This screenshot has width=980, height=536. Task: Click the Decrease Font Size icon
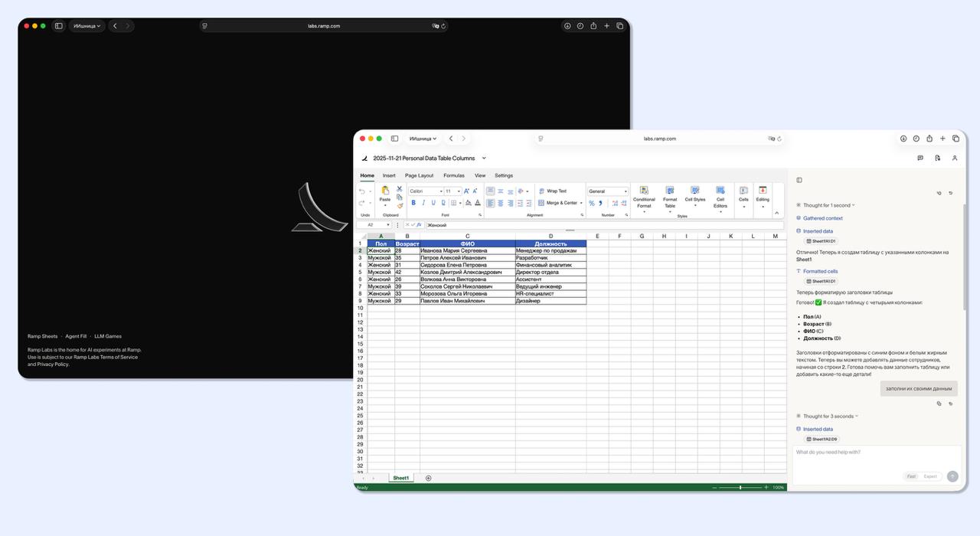click(475, 191)
